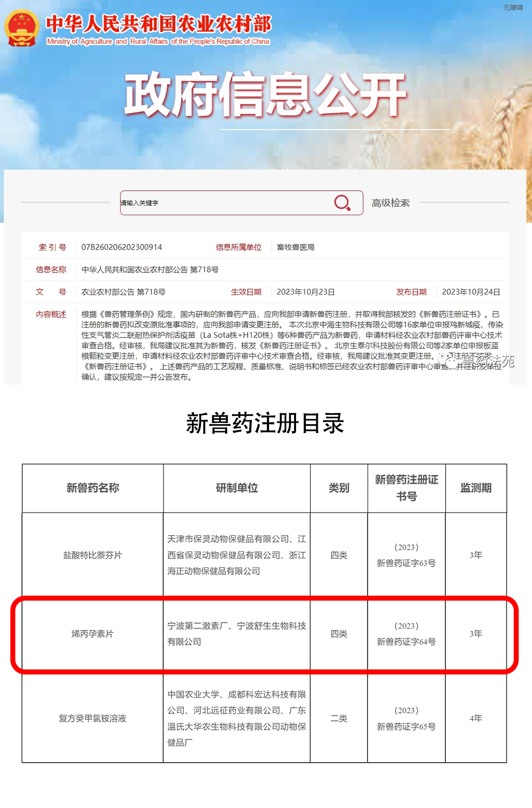Viewport: 532px width, 808px height.
Task: Click the 畜牧兽医局 department name
Action: point(296,247)
